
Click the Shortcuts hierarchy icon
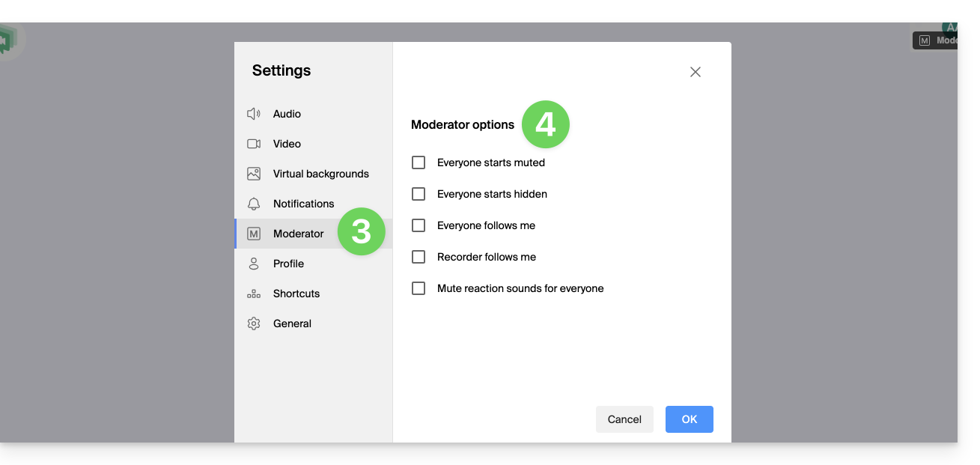click(254, 294)
